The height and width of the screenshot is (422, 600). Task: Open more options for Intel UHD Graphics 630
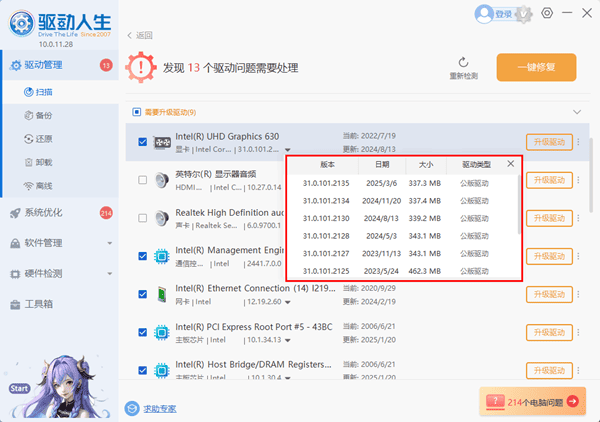click(577, 143)
